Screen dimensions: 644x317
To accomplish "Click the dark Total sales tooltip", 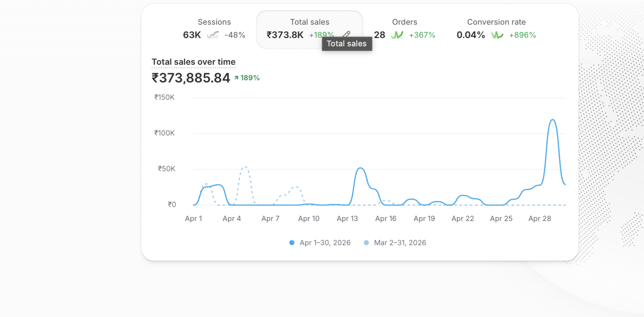I will [x=347, y=43].
